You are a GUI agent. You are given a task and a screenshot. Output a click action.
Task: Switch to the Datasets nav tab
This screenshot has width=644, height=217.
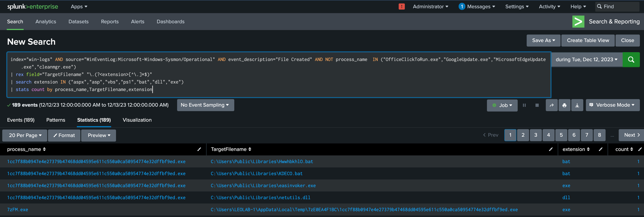(79, 22)
